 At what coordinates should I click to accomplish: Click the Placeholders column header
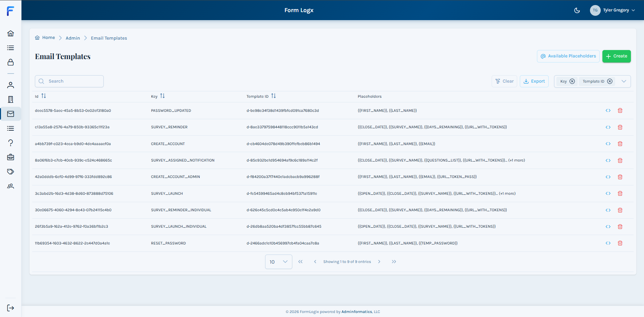369,96
